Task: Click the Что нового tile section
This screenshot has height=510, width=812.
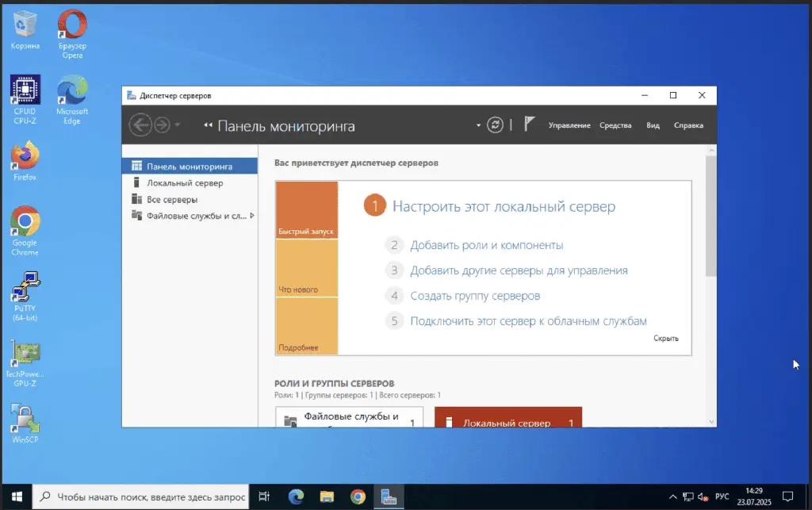Action: (x=307, y=268)
